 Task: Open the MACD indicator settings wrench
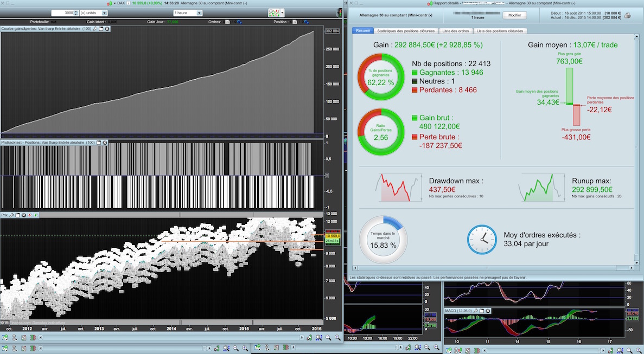(475, 311)
